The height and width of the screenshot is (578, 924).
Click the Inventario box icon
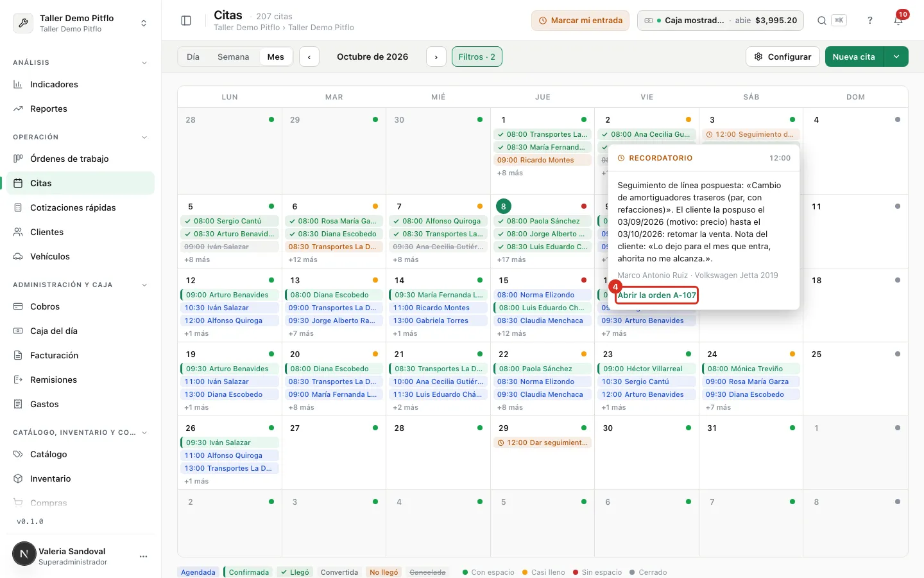click(18, 478)
